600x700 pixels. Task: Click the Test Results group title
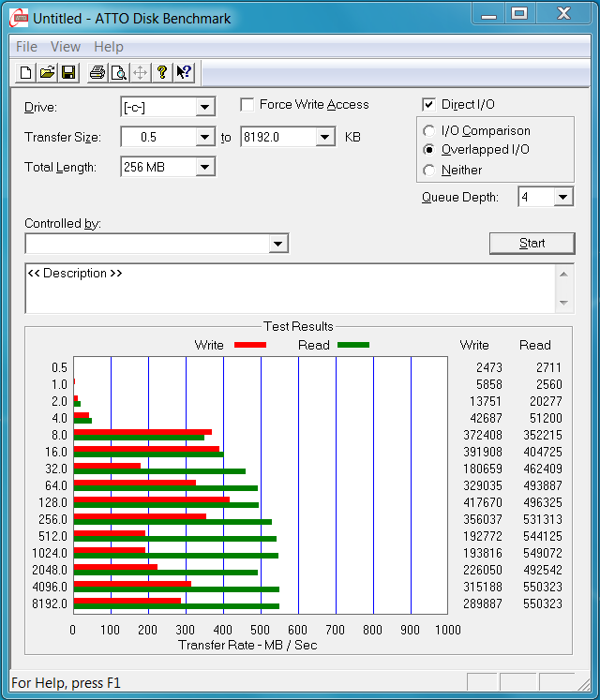pos(298,326)
